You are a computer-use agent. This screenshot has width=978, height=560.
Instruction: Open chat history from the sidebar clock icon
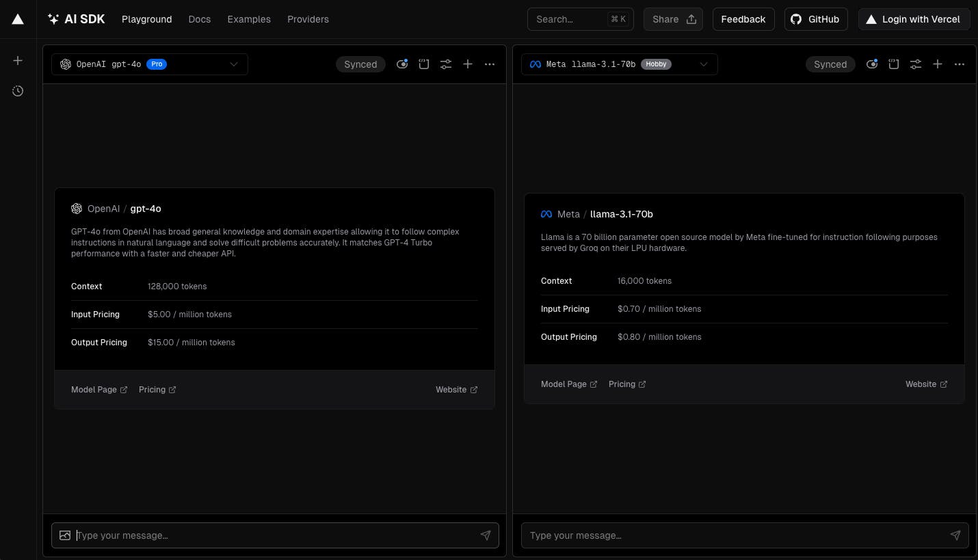point(18,91)
